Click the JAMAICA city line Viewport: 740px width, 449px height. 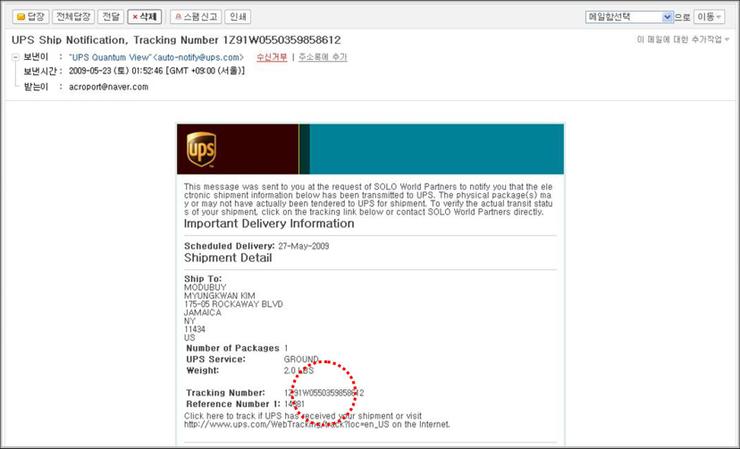point(202,313)
